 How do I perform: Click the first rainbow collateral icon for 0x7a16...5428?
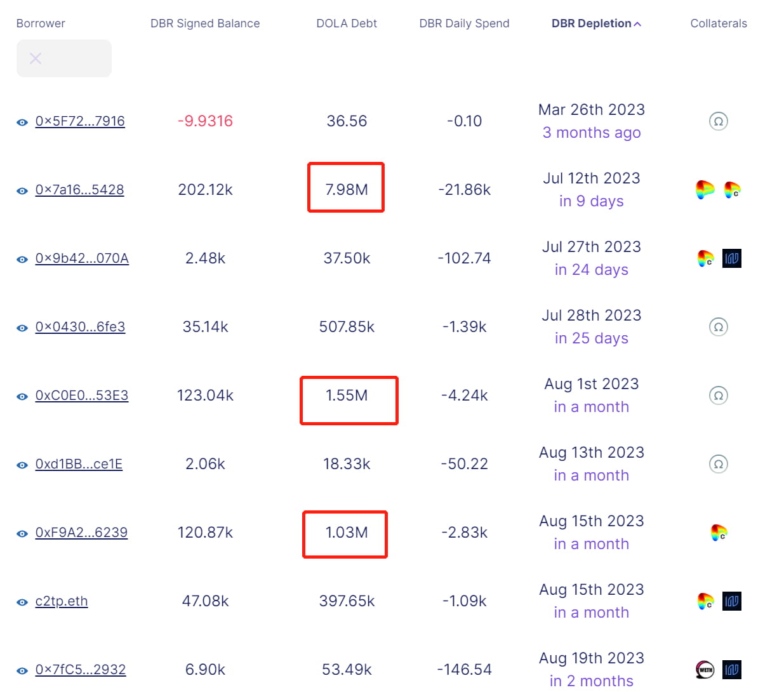click(705, 189)
